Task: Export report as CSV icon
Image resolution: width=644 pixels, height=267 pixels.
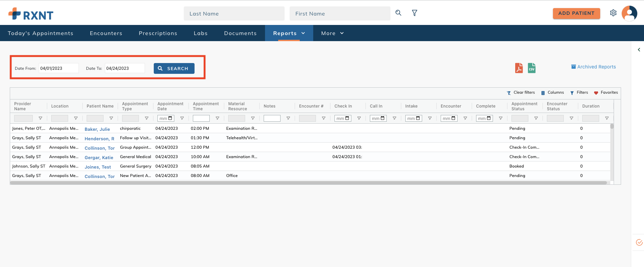Action: tap(532, 68)
